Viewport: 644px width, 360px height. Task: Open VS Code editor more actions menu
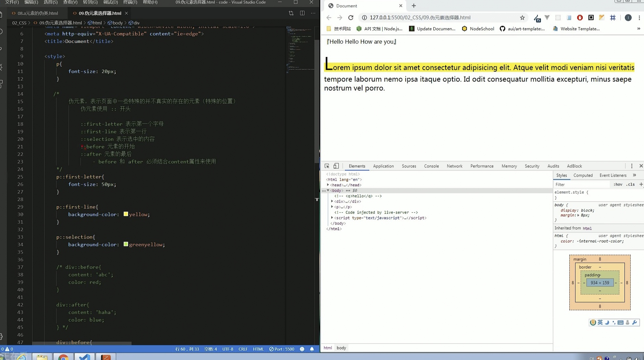[313, 13]
